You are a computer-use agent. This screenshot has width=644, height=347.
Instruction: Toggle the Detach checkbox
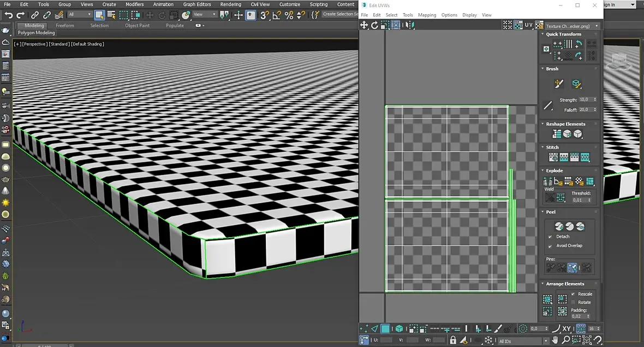[550, 237]
